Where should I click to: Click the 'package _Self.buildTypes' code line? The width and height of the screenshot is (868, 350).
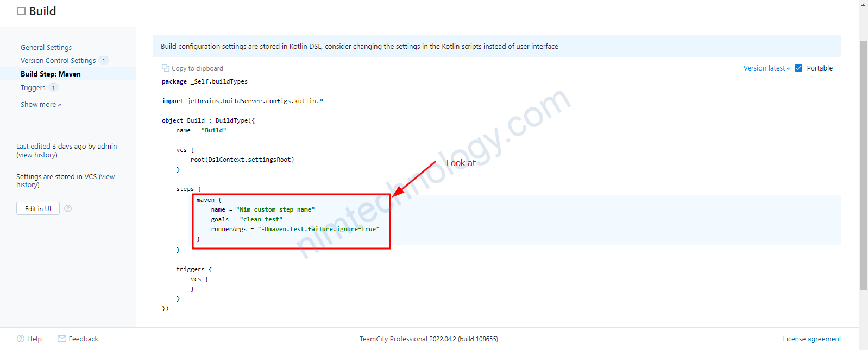[x=205, y=81]
